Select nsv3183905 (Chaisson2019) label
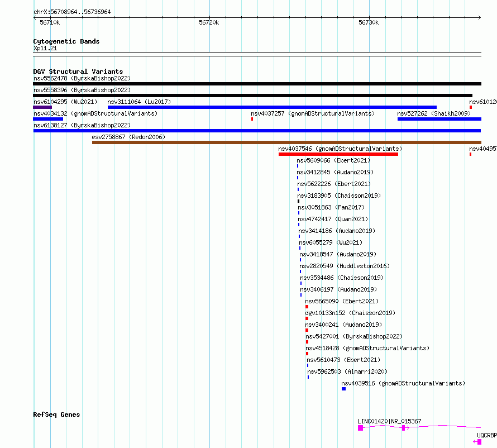This screenshot has width=497, height=448. click(x=339, y=196)
